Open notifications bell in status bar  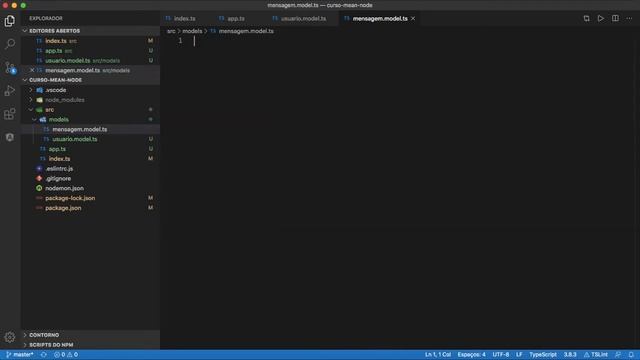point(631,355)
